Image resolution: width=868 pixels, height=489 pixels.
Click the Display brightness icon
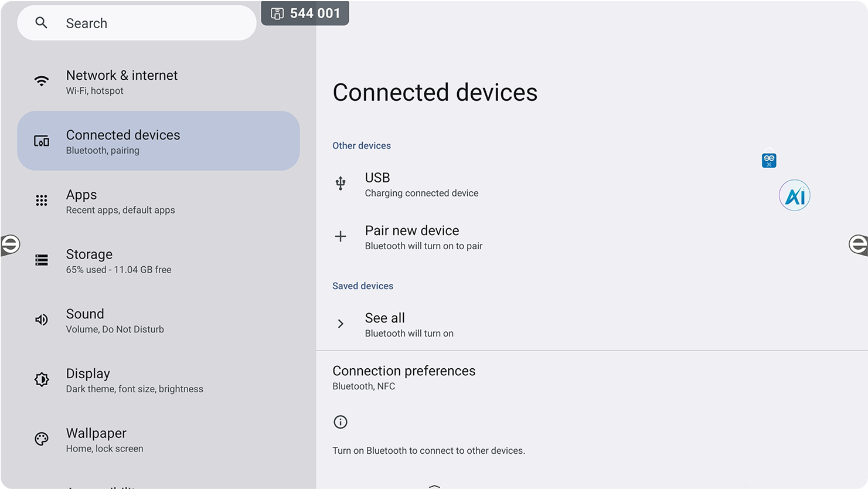coord(42,379)
